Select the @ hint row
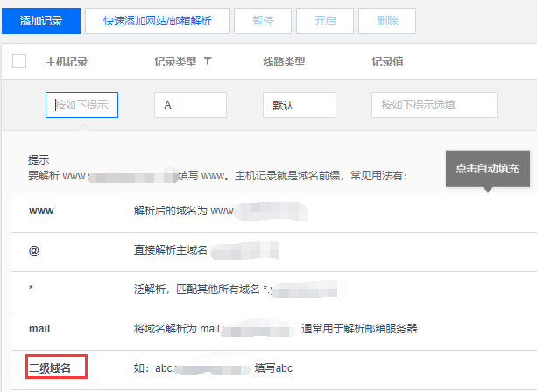Screen dimensions: 537x392 pos(274,252)
